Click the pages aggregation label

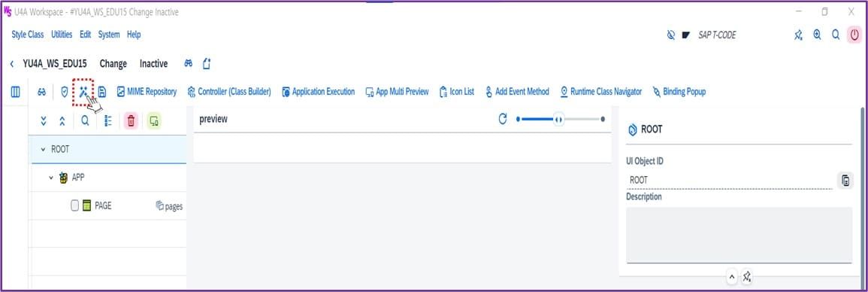(x=169, y=206)
